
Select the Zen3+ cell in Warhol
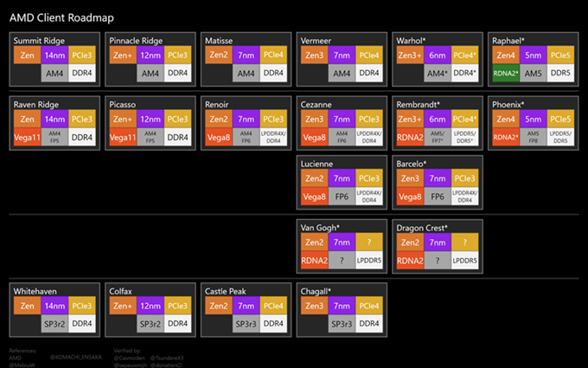410,55
